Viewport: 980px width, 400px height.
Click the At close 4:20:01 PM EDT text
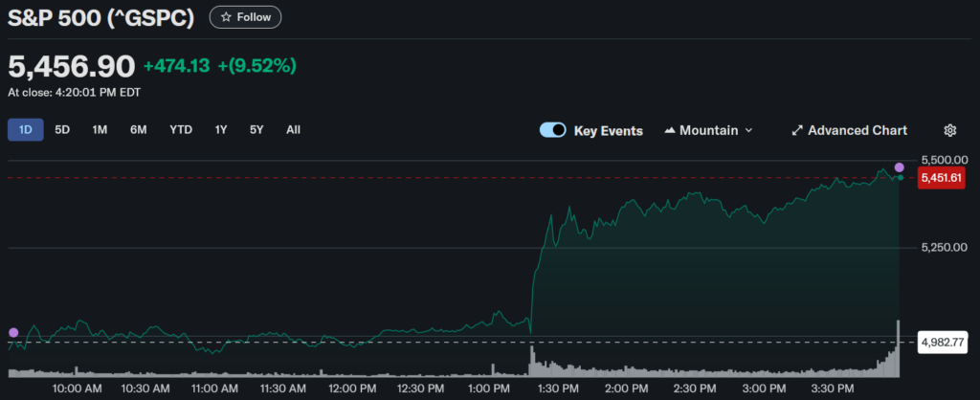click(74, 93)
